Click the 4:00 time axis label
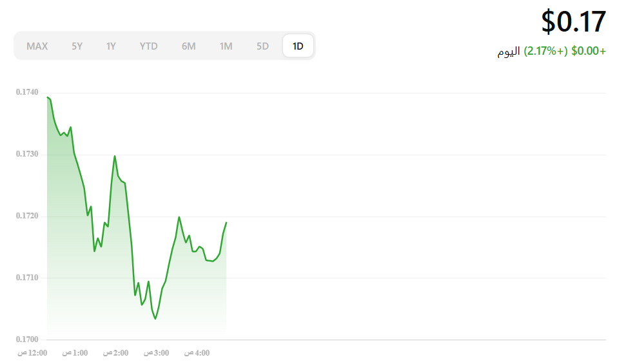 [197, 353]
